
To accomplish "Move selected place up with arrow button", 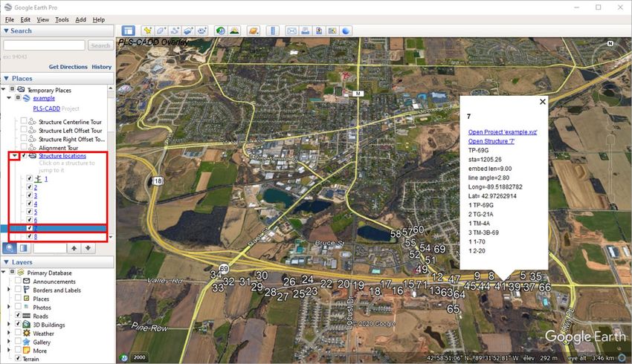I will coord(74,248).
